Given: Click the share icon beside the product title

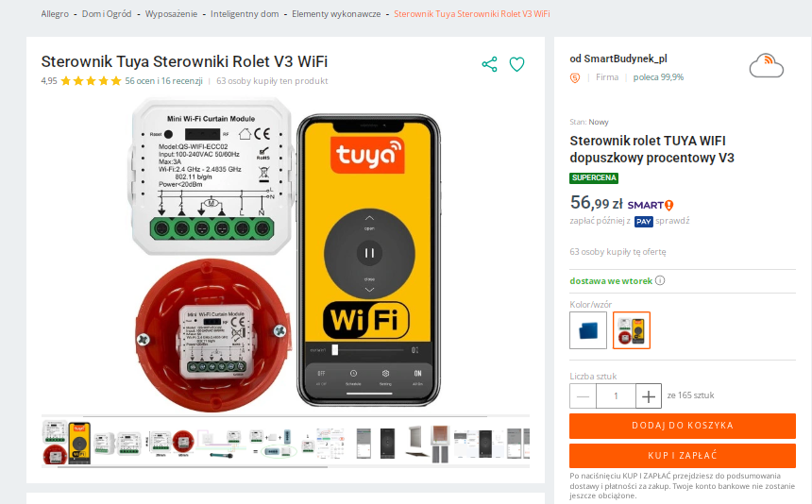Looking at the screenshot, I should tap(489, 64).
